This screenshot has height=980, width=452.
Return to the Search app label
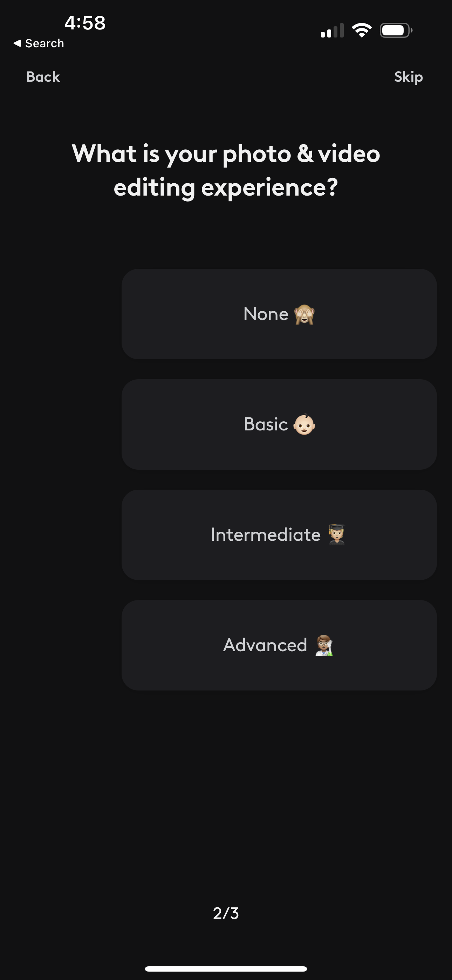pyautogui.click(x=44, y=43)
